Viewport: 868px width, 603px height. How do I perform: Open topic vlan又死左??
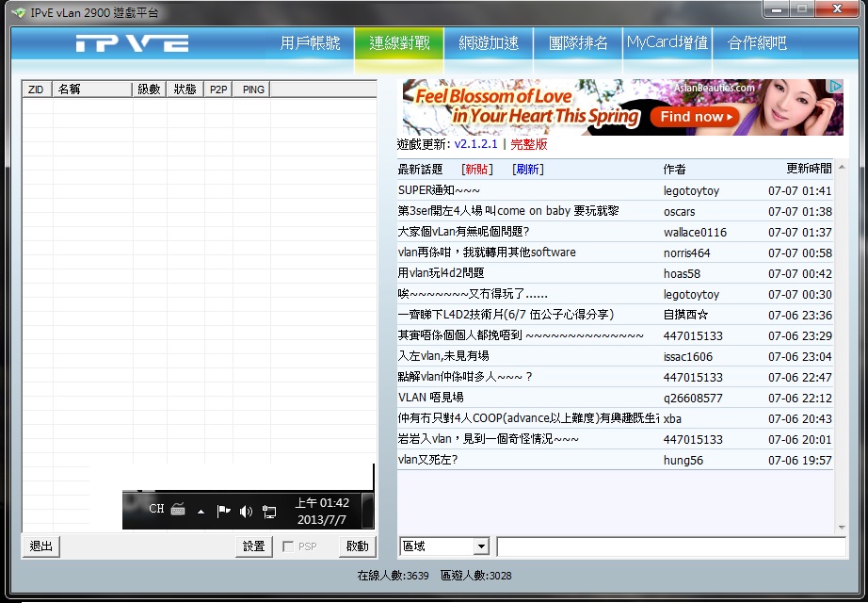tap(428, 460)
